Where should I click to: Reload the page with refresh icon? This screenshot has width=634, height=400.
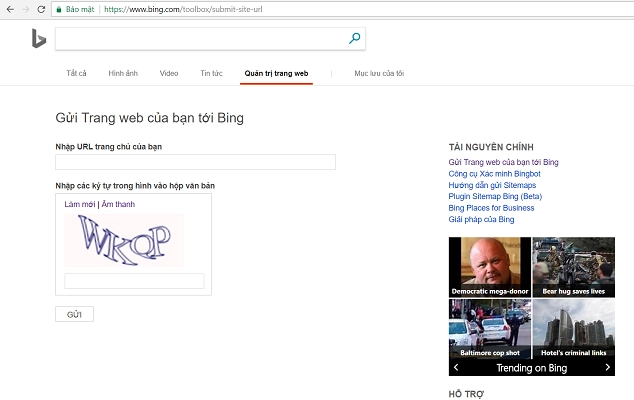[x=41, y=9]
